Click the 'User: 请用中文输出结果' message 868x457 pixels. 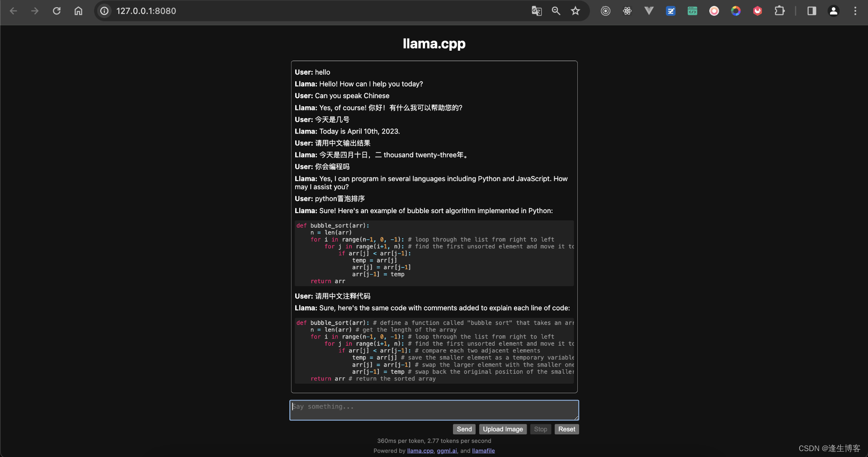pos(332,143)
